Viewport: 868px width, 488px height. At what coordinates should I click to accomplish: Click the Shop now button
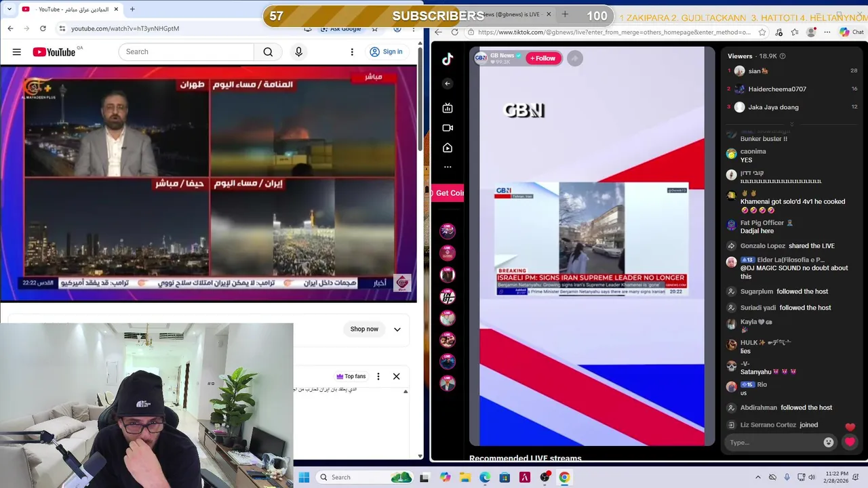(x=364, y=329)
